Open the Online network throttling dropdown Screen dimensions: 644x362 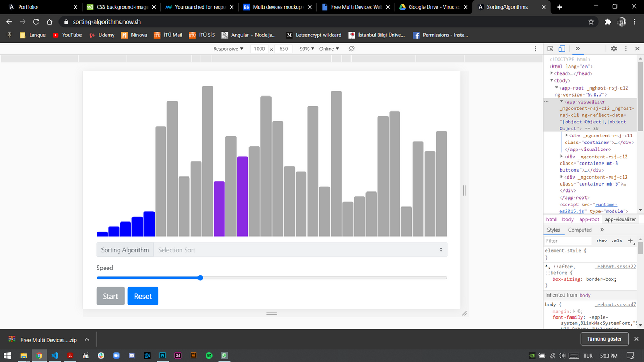[x=329, y=49]
